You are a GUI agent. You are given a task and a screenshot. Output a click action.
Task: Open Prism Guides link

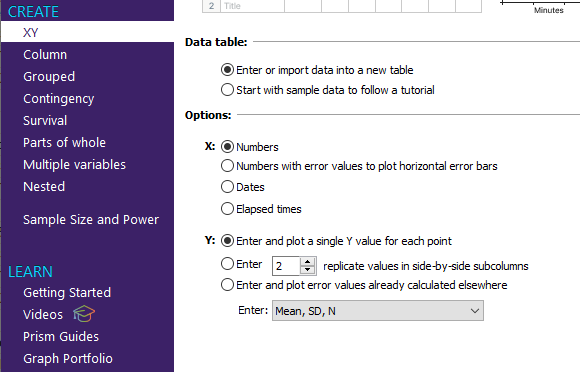click(x=61, y=337)
